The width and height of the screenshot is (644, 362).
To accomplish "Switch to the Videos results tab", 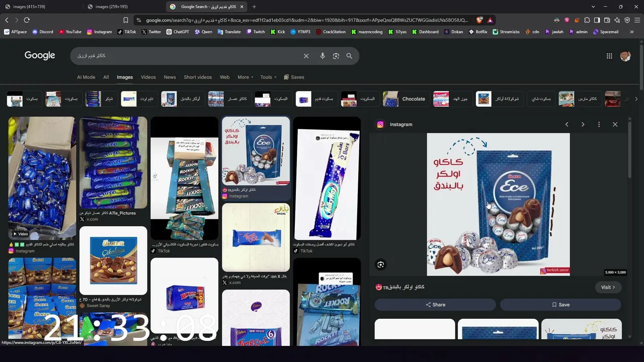I will [x=148, y=77].
